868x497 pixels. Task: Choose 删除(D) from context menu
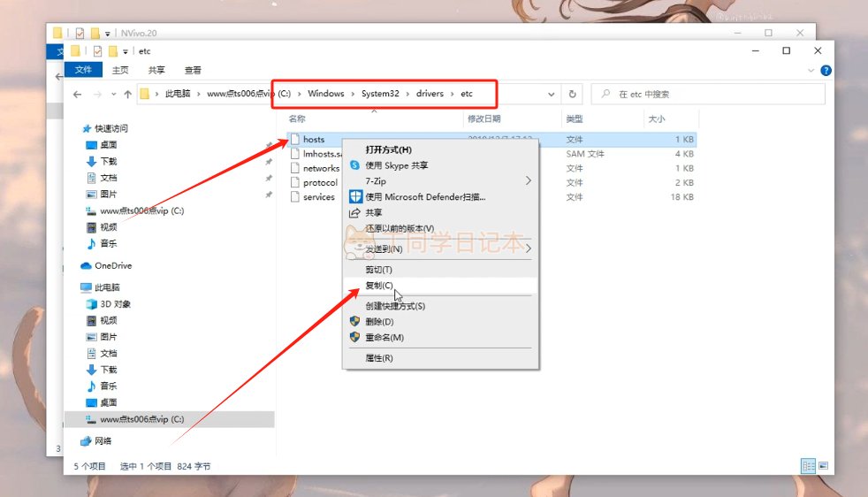440,321
